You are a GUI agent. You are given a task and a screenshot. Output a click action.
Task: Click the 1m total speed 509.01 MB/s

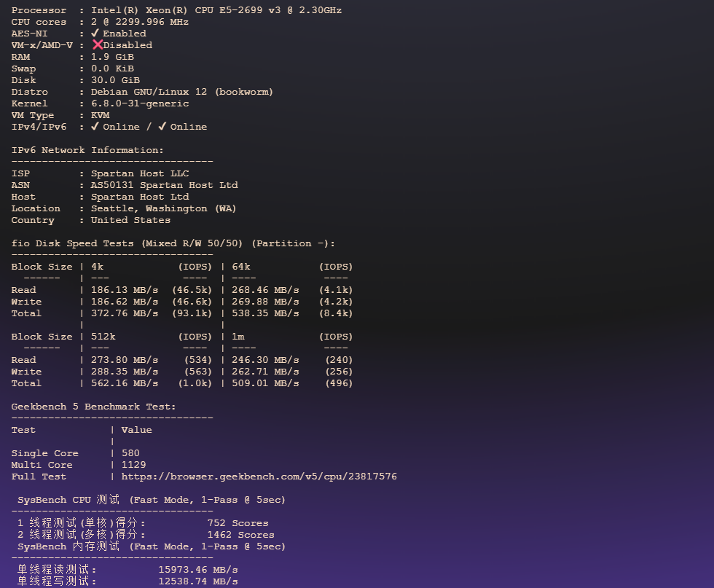pyautogui.click(x=265, y=383)
